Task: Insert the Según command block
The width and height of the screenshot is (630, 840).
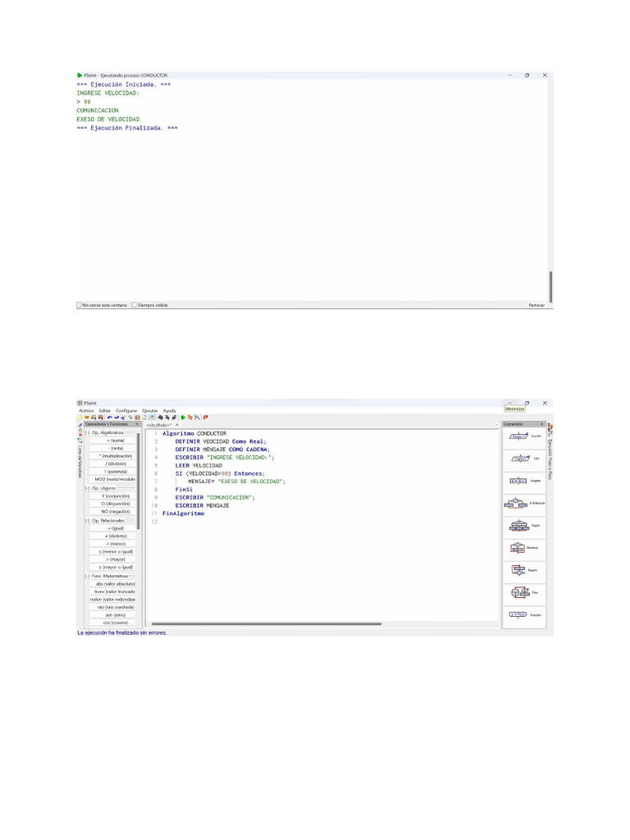Action: click(x=524, y=526)
